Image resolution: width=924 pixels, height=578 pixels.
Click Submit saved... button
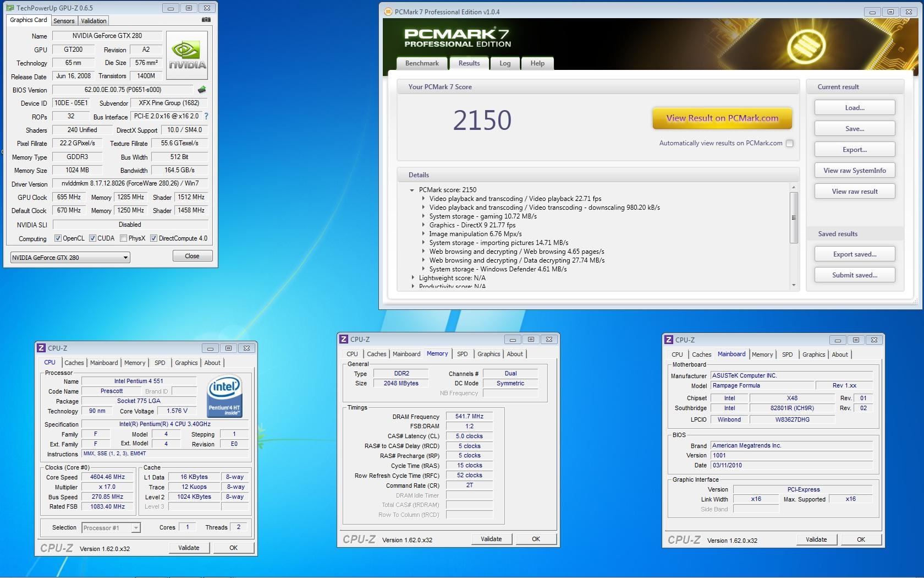(x=855, y=275)
